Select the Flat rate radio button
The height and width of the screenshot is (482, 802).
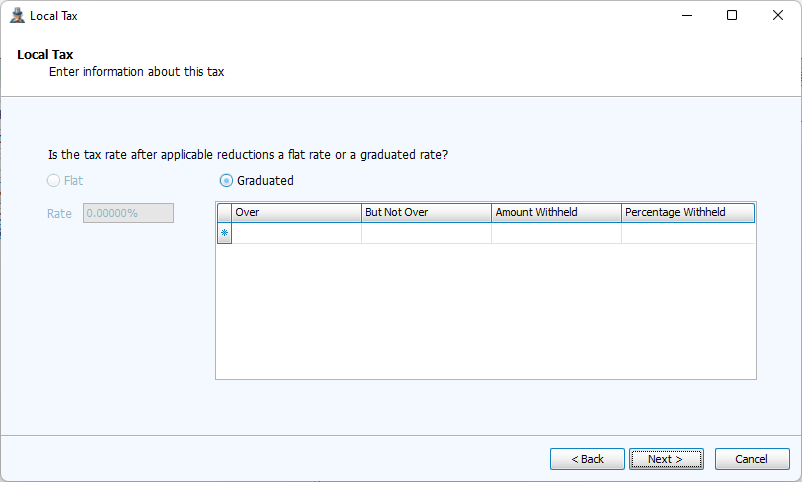tap(54, 181)
